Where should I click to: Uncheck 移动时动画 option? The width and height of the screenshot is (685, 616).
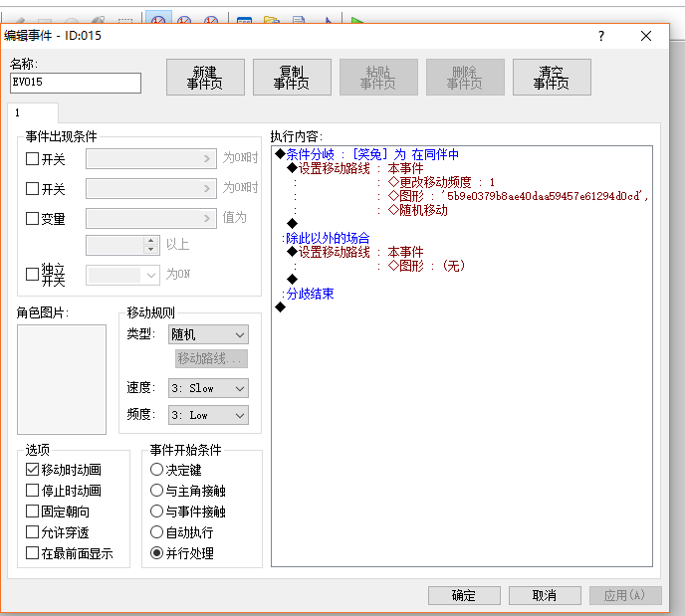pyautogui.click(x=32, y=470)
